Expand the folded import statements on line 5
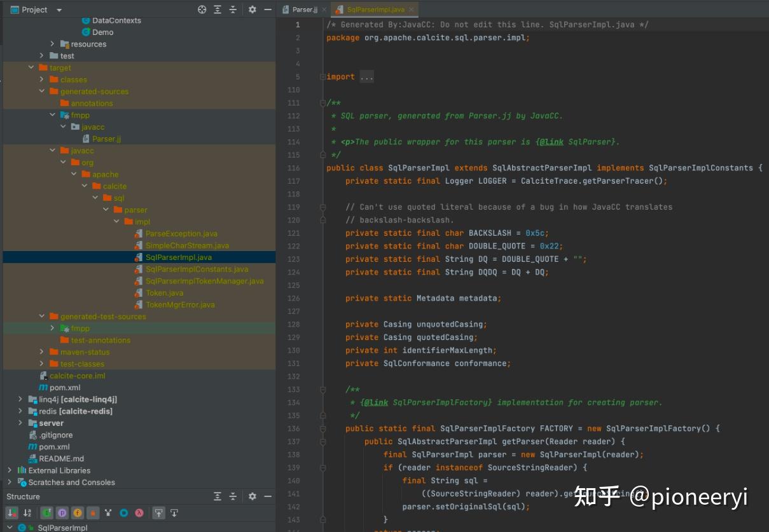 click(x=366, y=76)
